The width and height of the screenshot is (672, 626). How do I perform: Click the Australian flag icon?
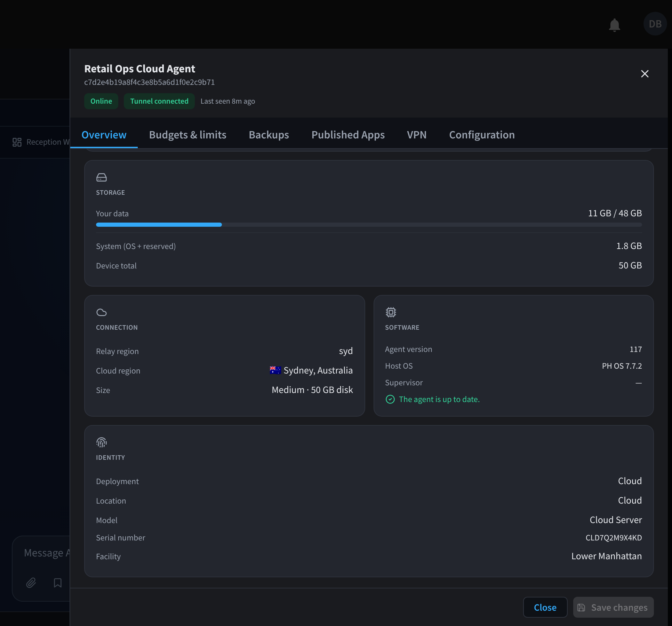(275, 370)
